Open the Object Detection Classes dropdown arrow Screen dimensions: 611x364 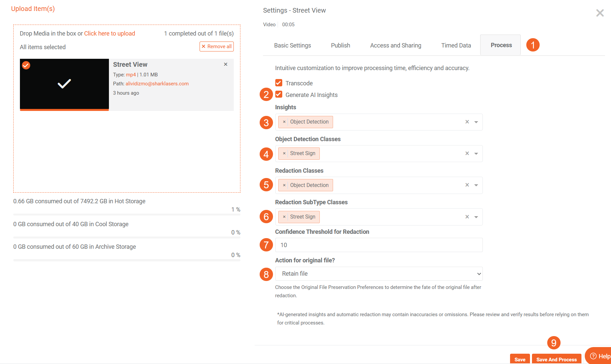pyautogui.click(x=476, y=154)
